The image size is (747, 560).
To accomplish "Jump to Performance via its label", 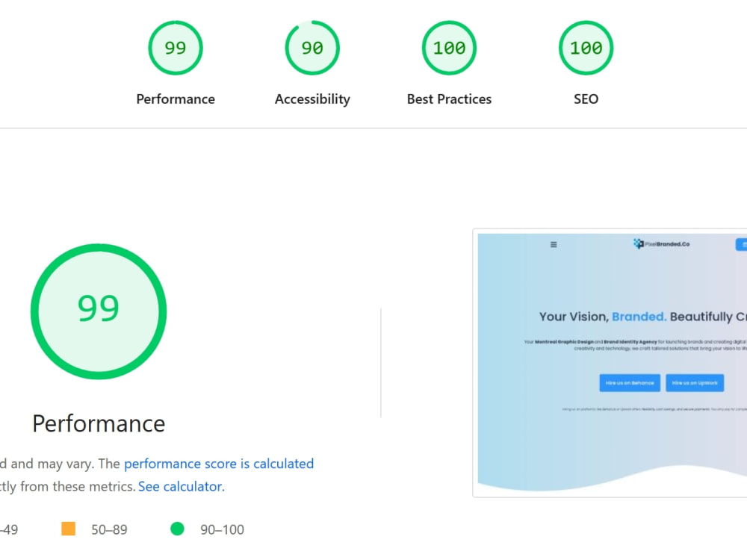I will 176,99.
